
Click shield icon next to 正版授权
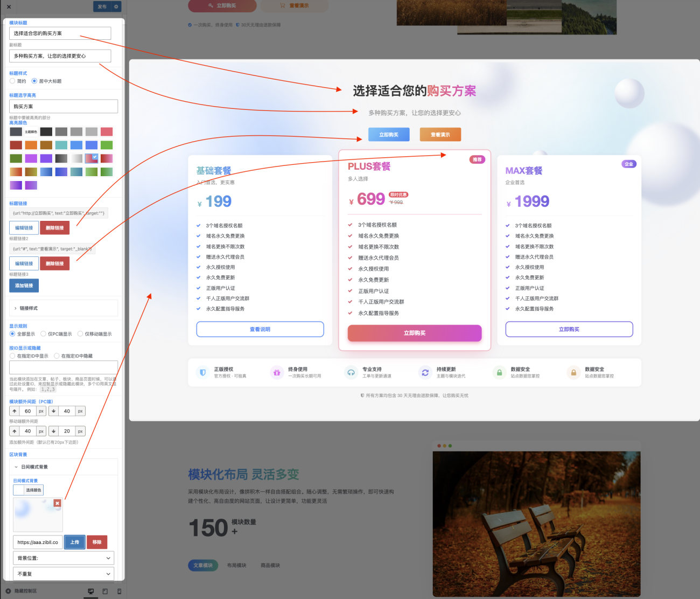(x=202, y=372)
